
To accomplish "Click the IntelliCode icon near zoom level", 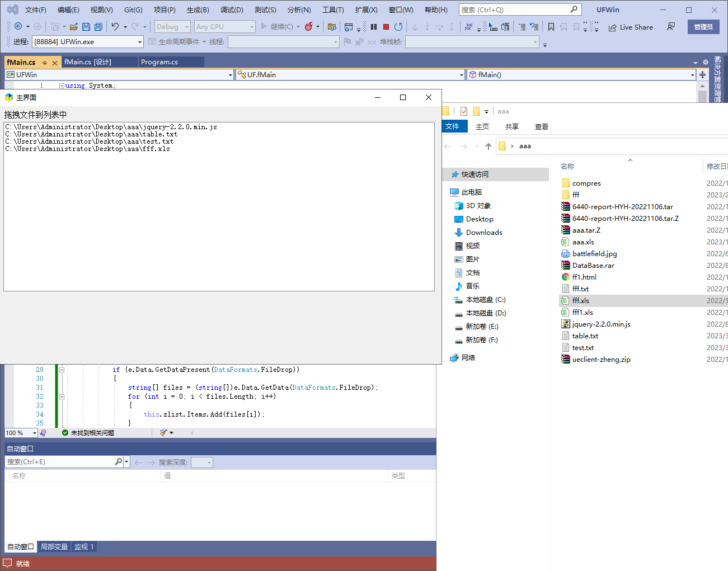I will point(43,433).
